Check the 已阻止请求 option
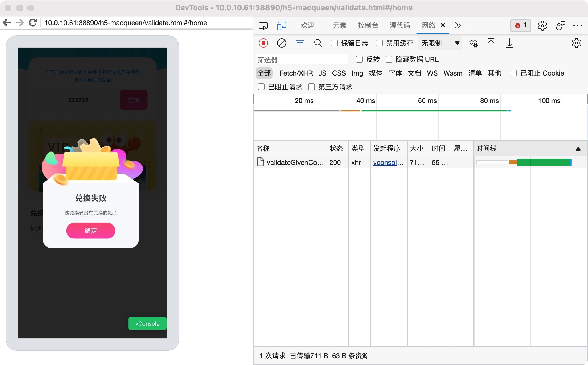The image size is (588, 365). coord(261,87)
